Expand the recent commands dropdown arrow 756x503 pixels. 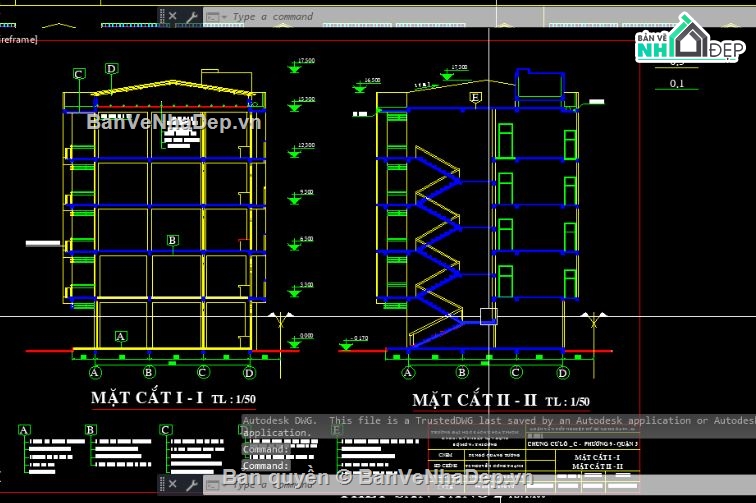(223, 17)
